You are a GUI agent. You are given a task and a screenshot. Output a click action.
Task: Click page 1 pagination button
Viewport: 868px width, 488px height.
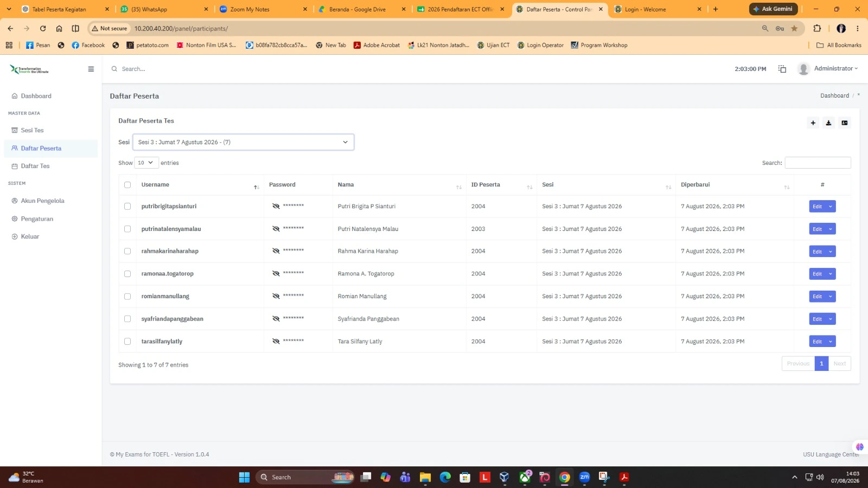click(x=821, y=364)
